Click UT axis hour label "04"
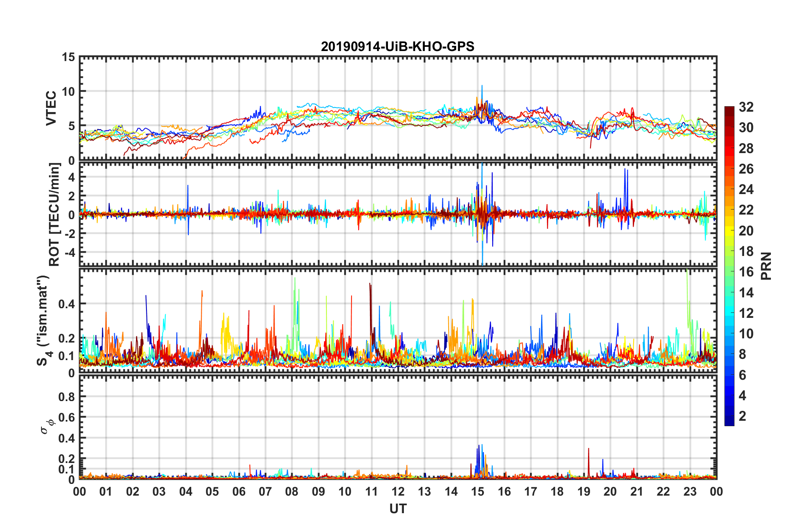 [x=186, y=491]
